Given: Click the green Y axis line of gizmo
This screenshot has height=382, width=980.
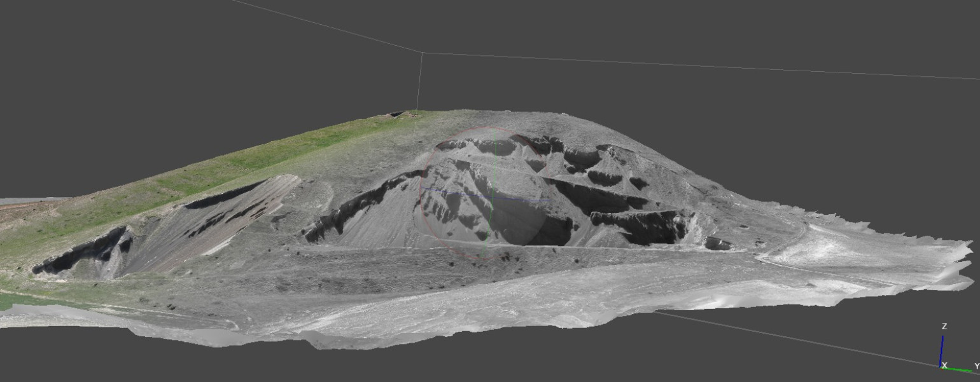Looking at the screenshot, I should (959, 369).
